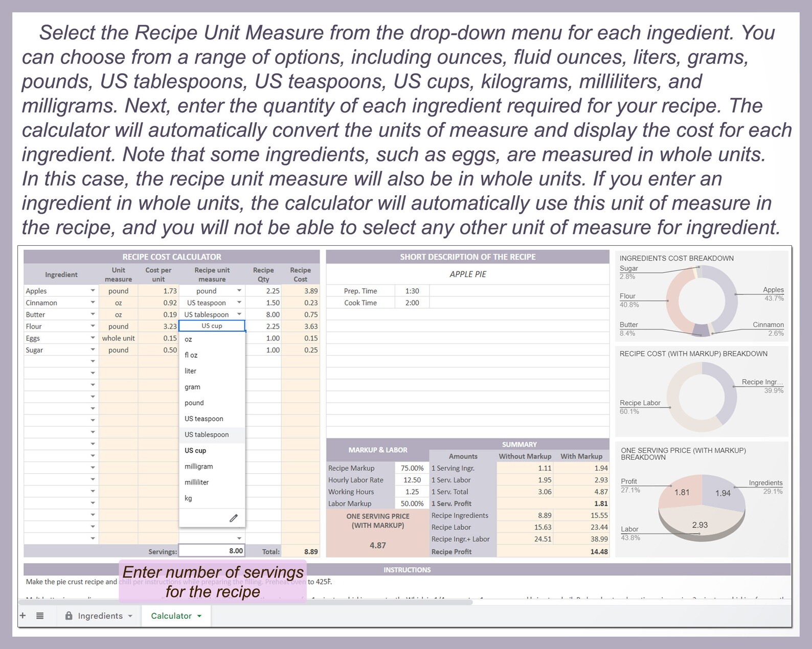Open Apples recipe unit measure dropdown
Image resolution: width=812 pixels, height=649 pixels.
239,290
